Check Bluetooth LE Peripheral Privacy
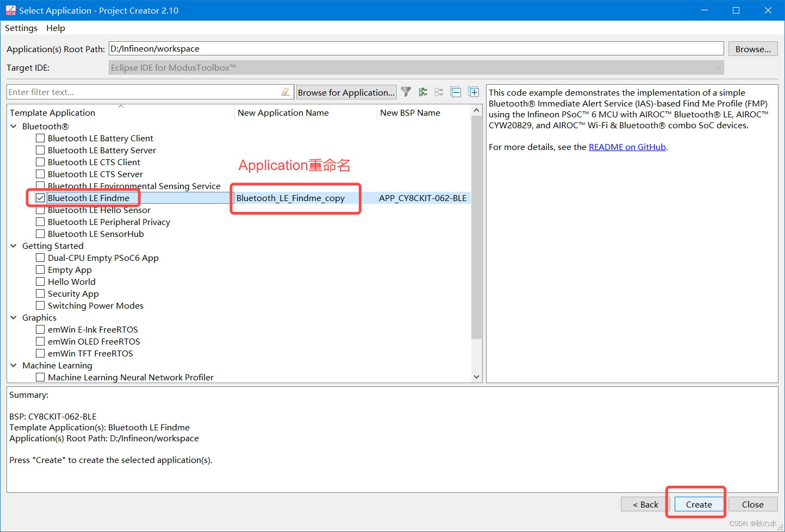Screen dimensions: 785x532 tap(40, 222)
